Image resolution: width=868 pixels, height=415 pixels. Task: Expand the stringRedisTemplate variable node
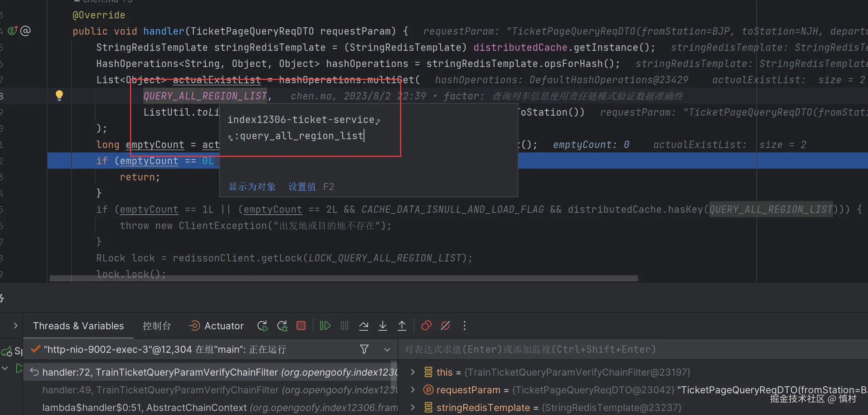413,407
